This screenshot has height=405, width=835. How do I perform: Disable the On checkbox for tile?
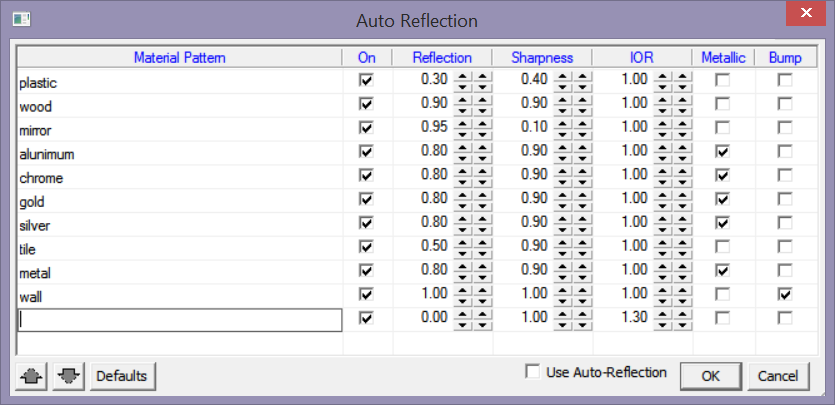point(367,247)
